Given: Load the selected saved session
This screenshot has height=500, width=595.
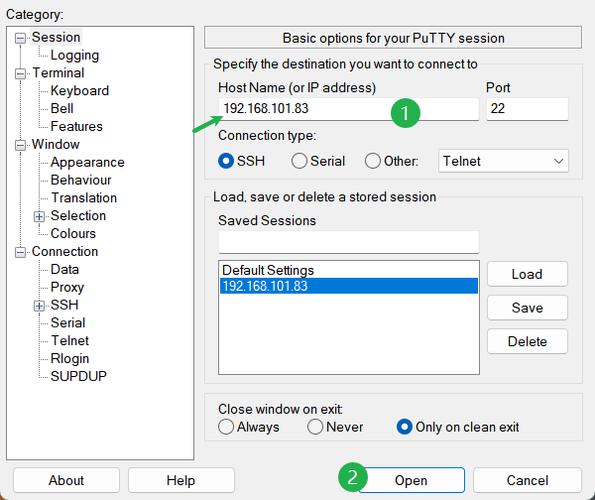Looking at the screenshot, I should [527, 274].
